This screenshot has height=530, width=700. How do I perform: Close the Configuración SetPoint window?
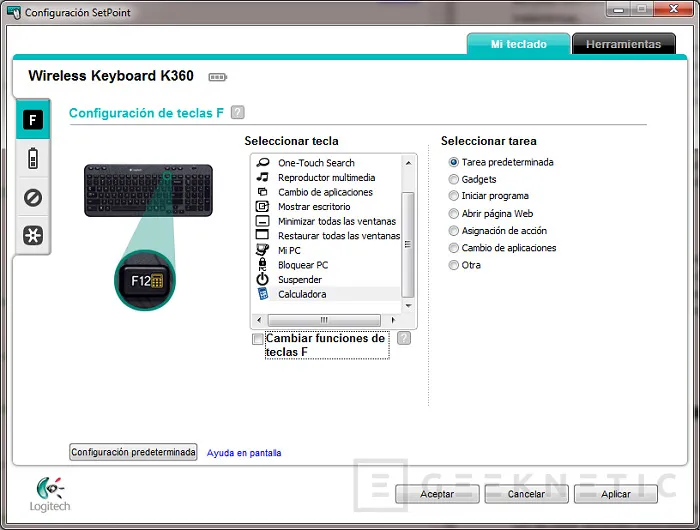pos(674,9)
